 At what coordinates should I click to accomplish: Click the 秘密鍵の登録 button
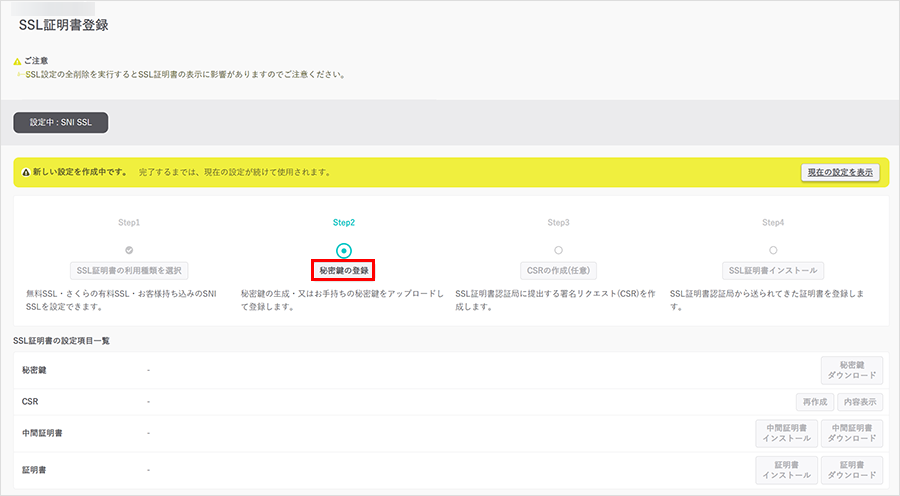(x=344, y=270)
